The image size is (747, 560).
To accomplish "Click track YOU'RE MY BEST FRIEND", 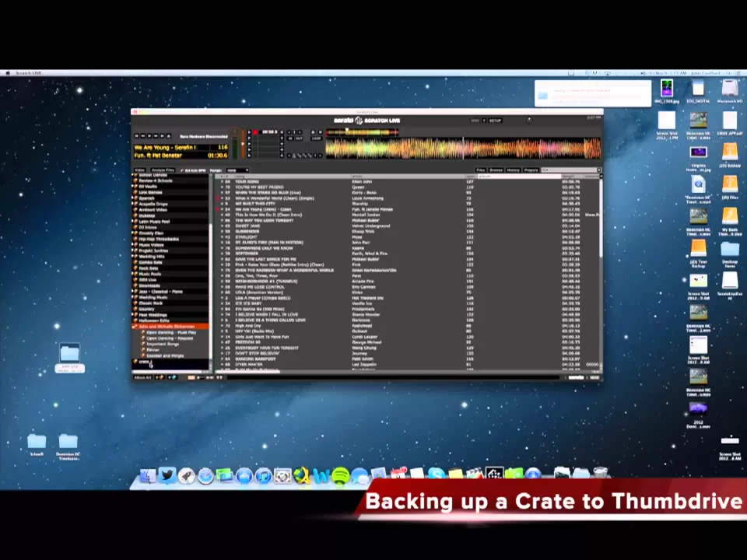I will click(259, 187).
